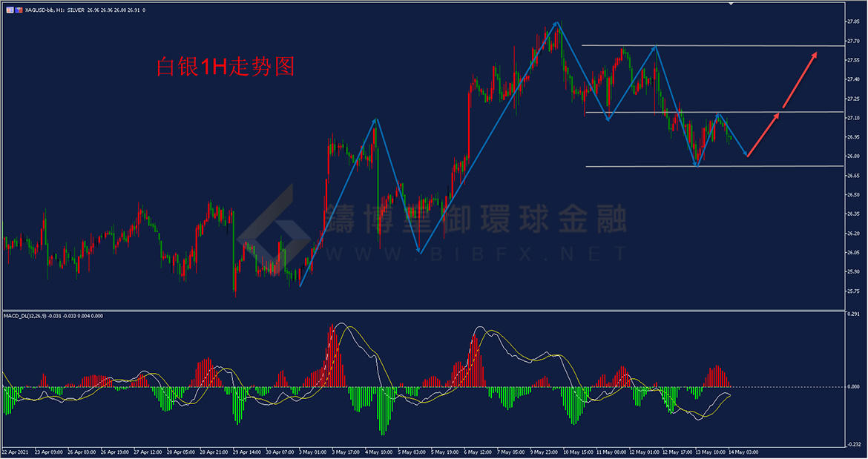868x459 pixels.
Task: Click the tip of the upper red arrow
Action: tap(816, 53)
